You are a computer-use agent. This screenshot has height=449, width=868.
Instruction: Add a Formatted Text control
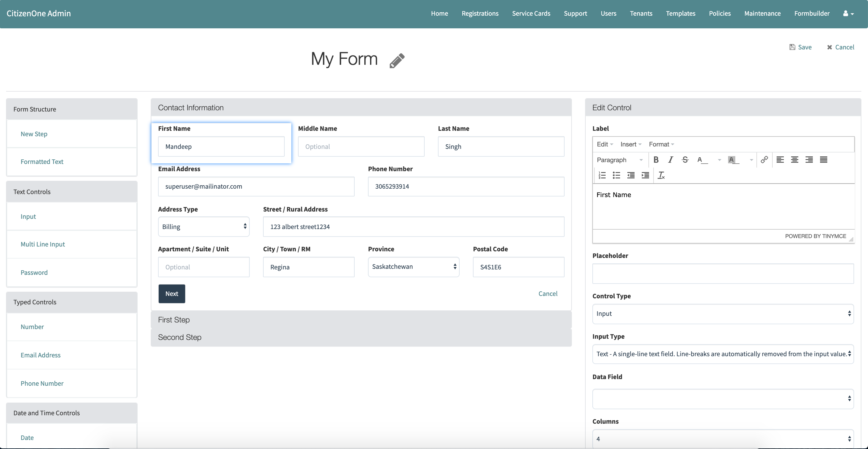(72, 162)
